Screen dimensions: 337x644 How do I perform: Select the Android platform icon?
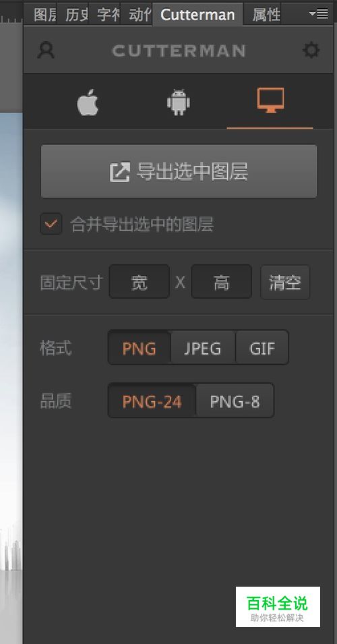pos(179,103)
